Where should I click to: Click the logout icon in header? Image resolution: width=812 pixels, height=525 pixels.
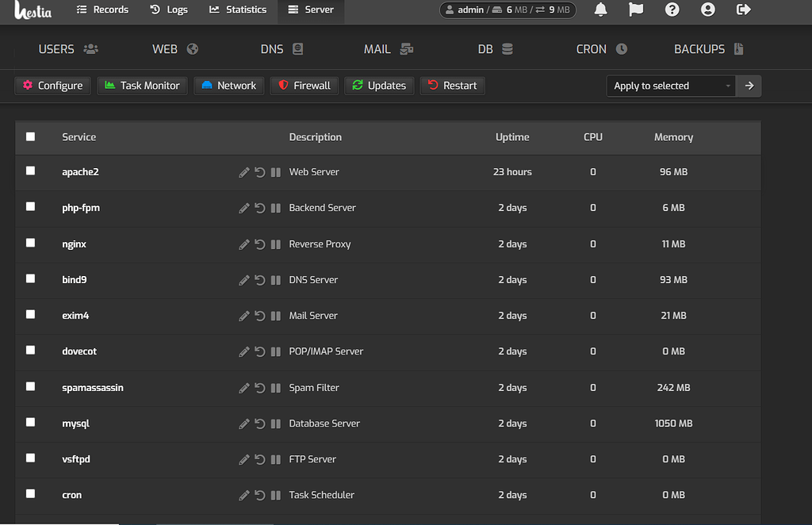(x=744, y=10)
